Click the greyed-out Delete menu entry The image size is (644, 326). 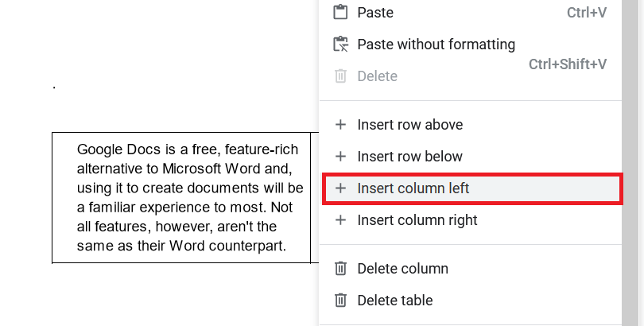click(x=377, y=76)
